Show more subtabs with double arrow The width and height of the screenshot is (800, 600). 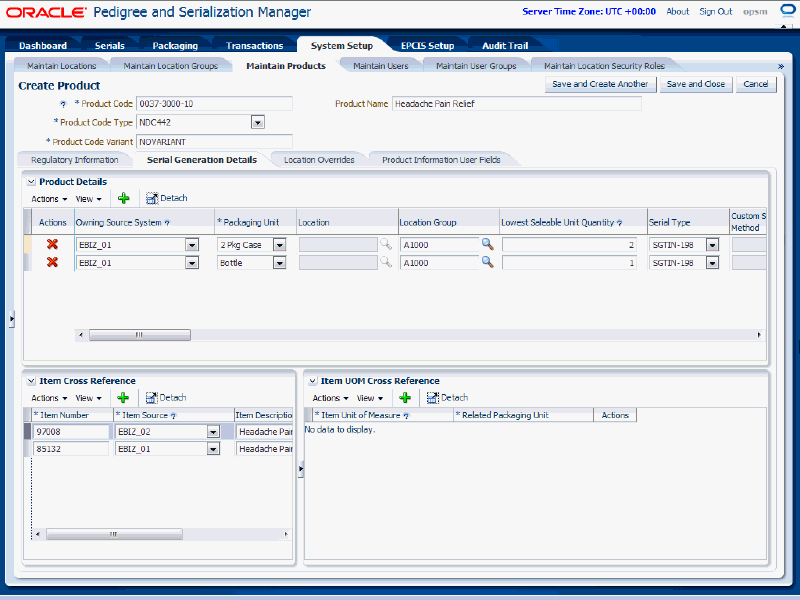pyautogui.click(x=781, y=66)
